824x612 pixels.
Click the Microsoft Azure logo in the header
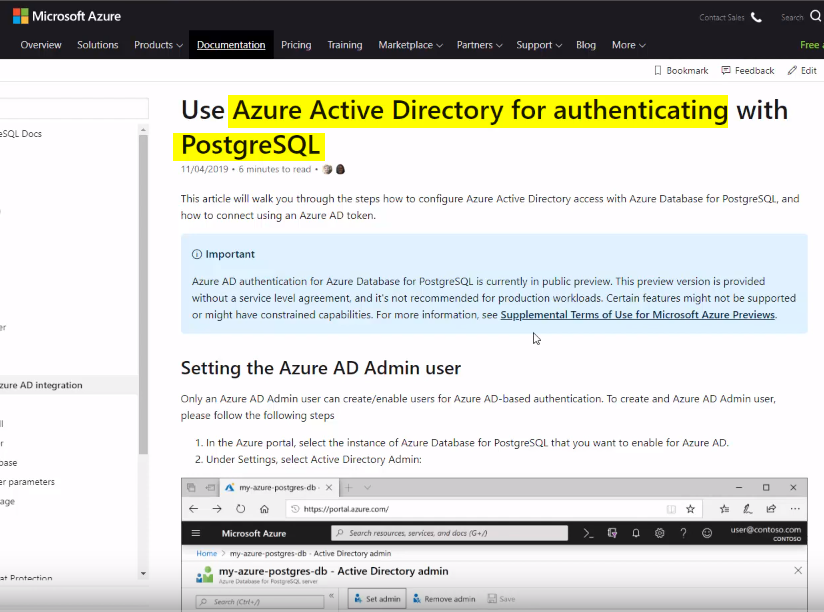(66, 15)
